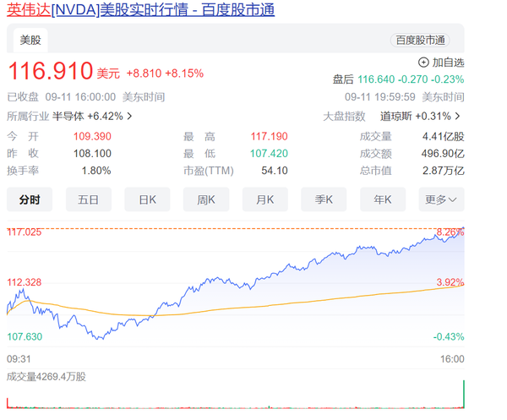Click the 3.92% chart axis label

[450, 282]
